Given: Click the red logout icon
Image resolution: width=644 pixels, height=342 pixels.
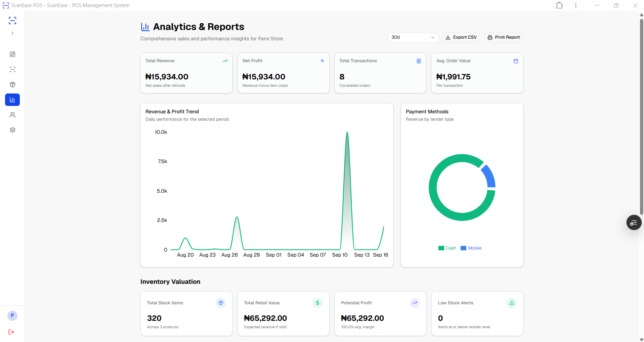Looking at the screenshot, I should click(x=11, y=332).
